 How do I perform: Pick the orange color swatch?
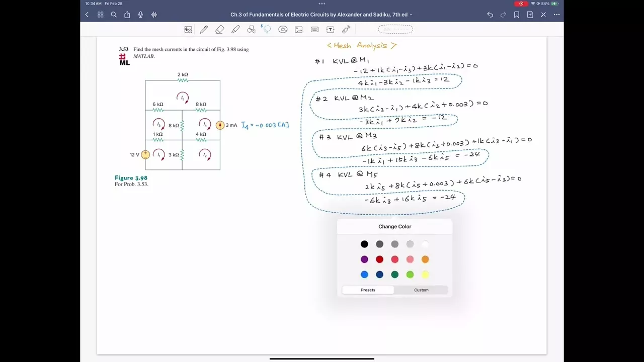[x=425, y=259]
